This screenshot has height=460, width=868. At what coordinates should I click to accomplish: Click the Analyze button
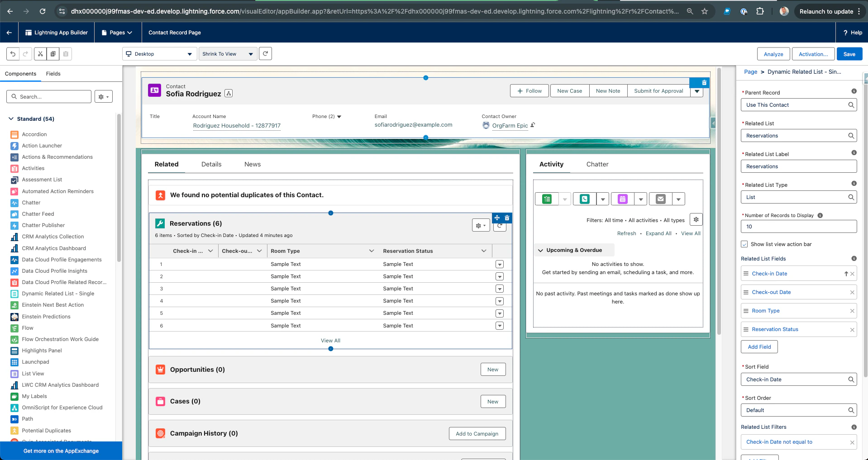point(773,54)
